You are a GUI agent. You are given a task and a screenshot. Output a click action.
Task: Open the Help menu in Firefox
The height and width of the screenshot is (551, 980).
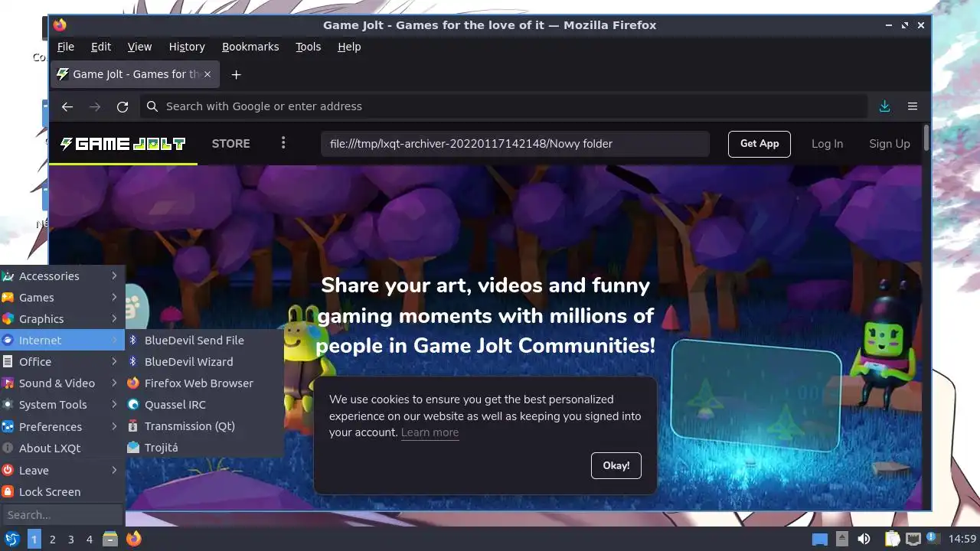point(349,47)
